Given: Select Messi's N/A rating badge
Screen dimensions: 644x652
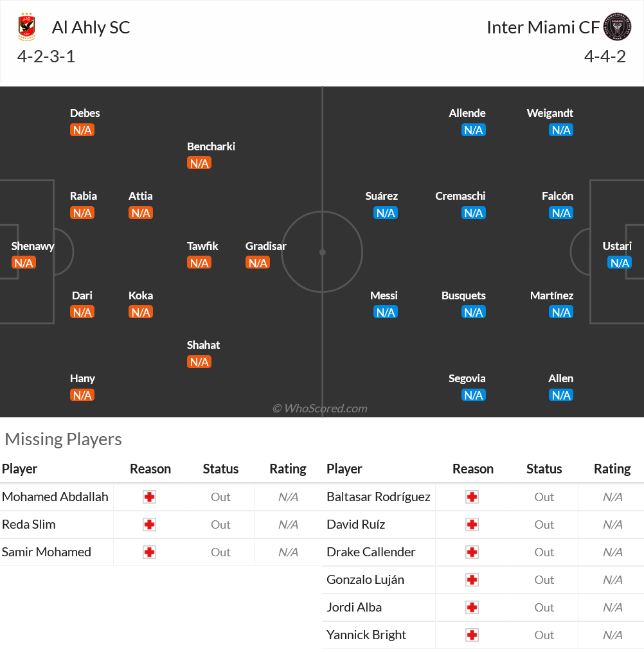Looking at the screenshot, I should coord(386,312).
